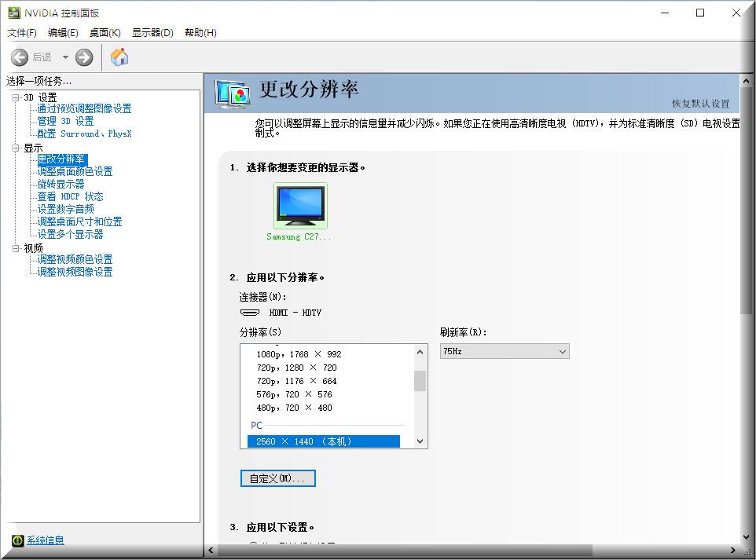Select resolution 480p, 720 × 480

(x=294, y=408)
